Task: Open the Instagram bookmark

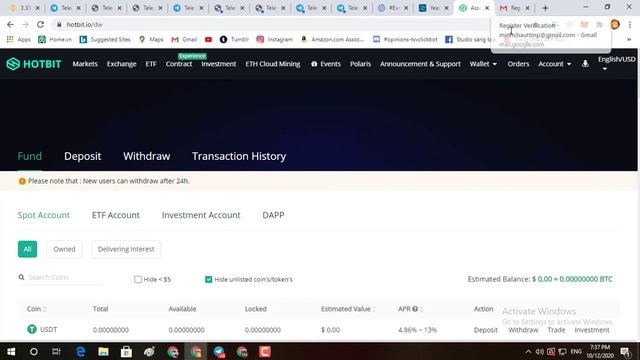Action: (x=274, y=40)
